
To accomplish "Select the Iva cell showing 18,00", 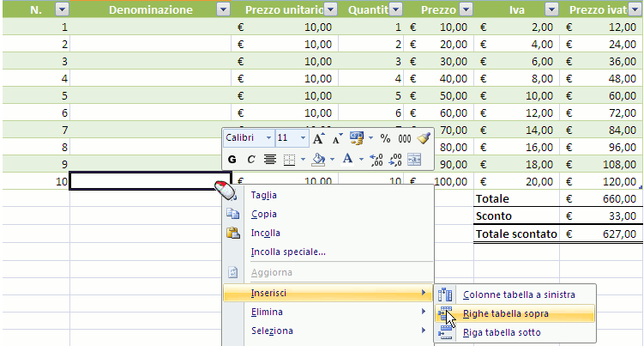I will (516, 164).
